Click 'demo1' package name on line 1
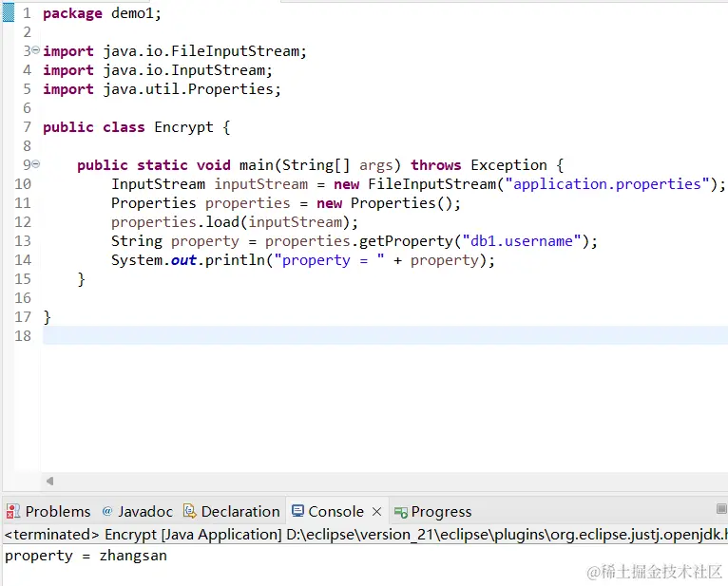Screen dimensions: 728x586 click(x=132, y=13)
